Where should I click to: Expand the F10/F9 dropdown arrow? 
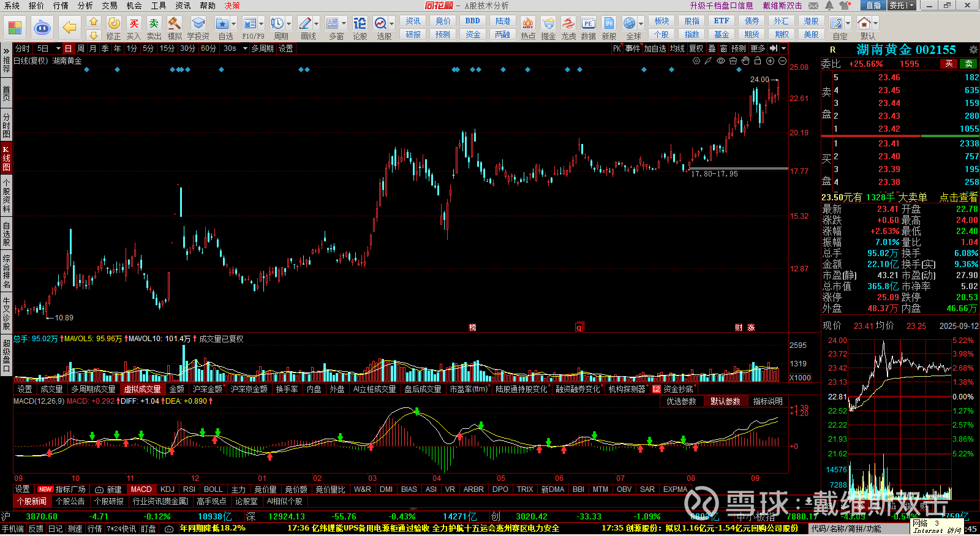(262, 24)
